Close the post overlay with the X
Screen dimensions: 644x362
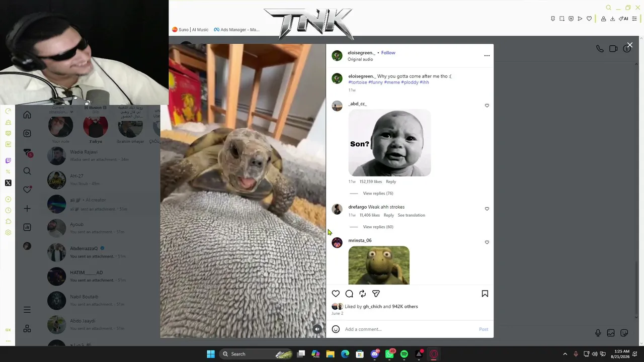point(629,45)
